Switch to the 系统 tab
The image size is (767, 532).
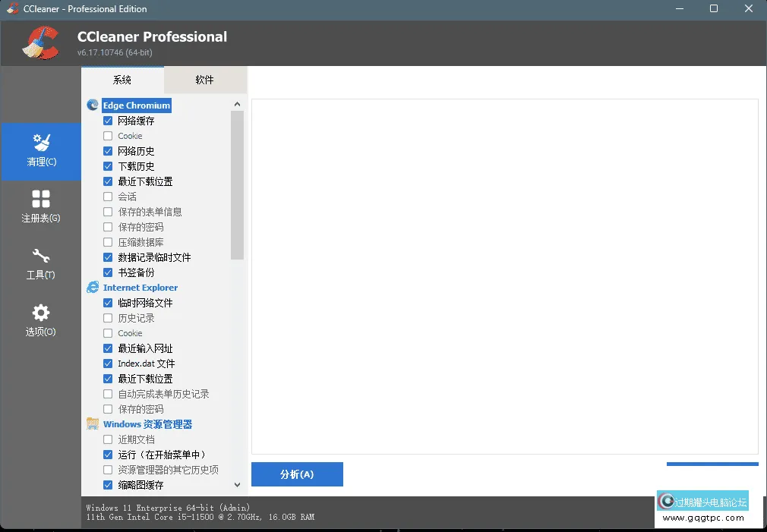pos(122,80)
